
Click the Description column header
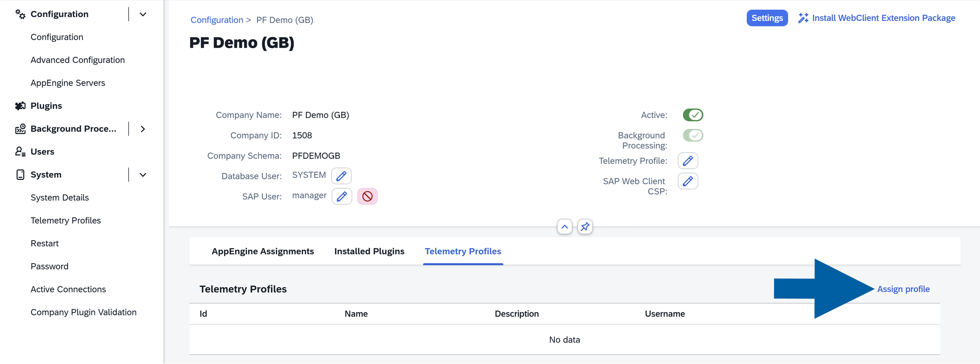point(517,314)
